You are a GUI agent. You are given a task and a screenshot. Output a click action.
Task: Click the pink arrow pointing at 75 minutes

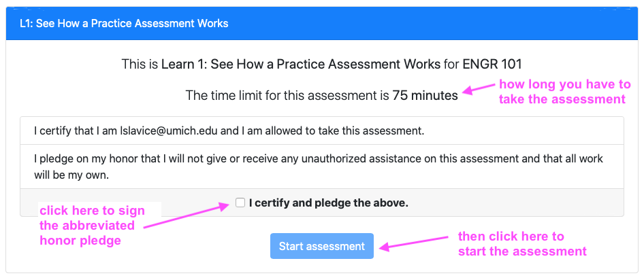pos(479,89)
